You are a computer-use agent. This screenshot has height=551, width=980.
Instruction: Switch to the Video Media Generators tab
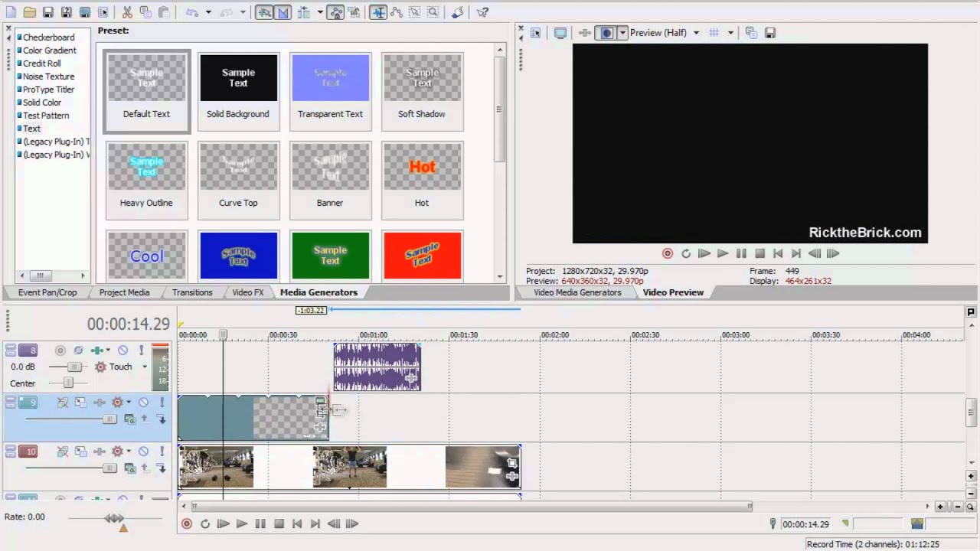[577, 292]
